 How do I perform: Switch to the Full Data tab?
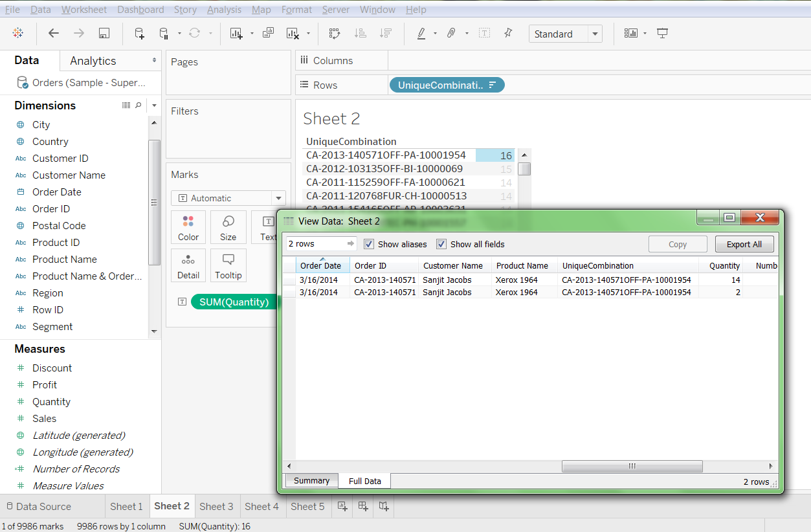click(x=364, y=481)
